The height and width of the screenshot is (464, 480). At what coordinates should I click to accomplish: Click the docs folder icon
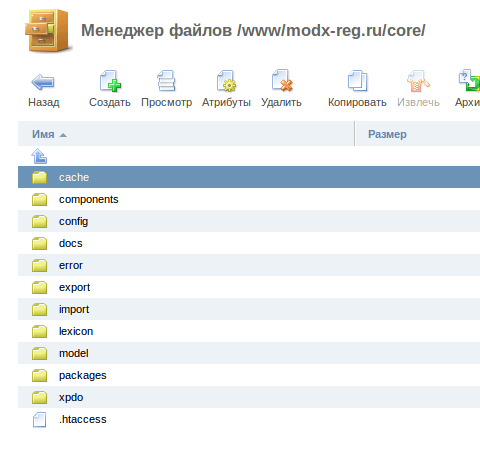39,243
